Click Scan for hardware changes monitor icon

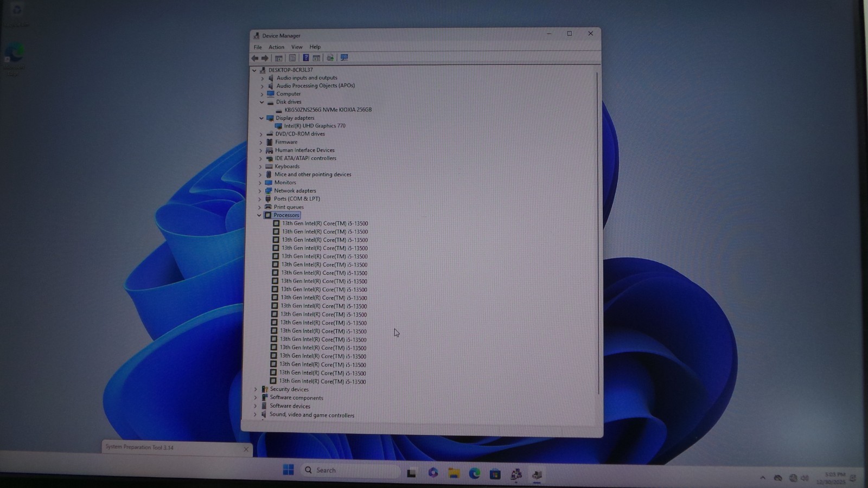344,57
